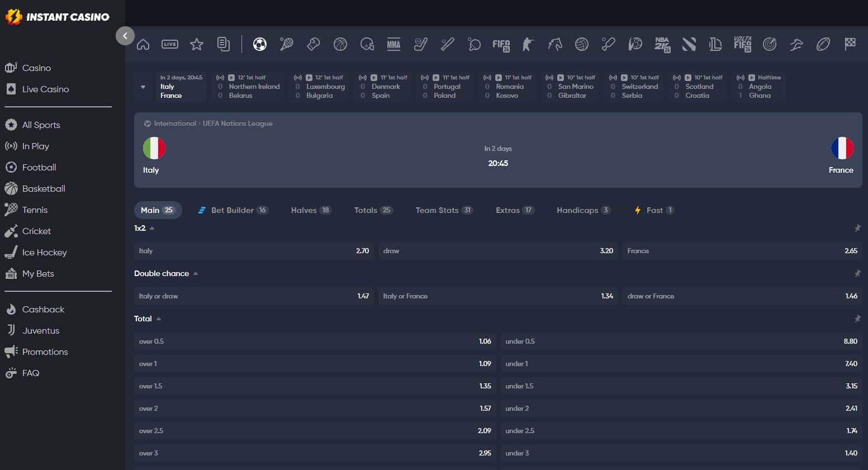Image resolution: width=868 pixels, height=470 pixels.
Task: Select the checkered racing flag icon
Action: pos(850,44)
